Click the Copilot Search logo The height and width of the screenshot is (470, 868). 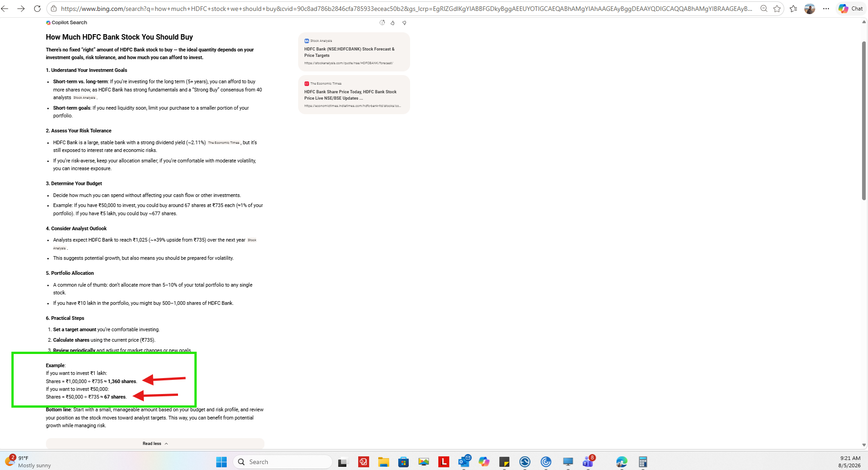tap(66, 22)
